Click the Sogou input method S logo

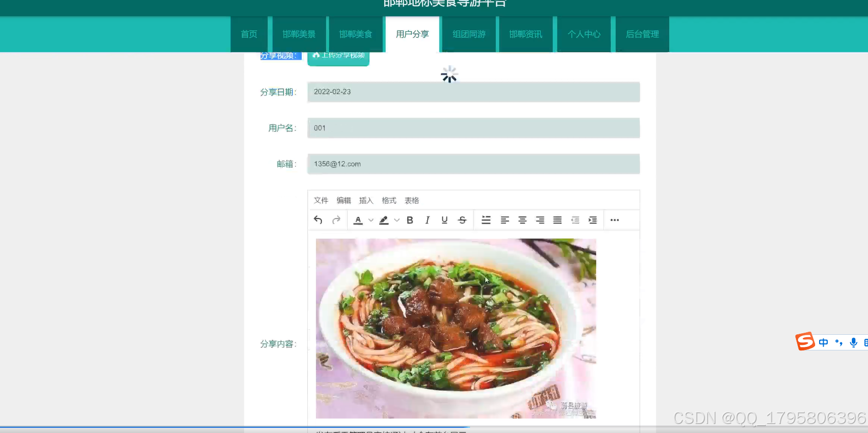tap(805, 341)
